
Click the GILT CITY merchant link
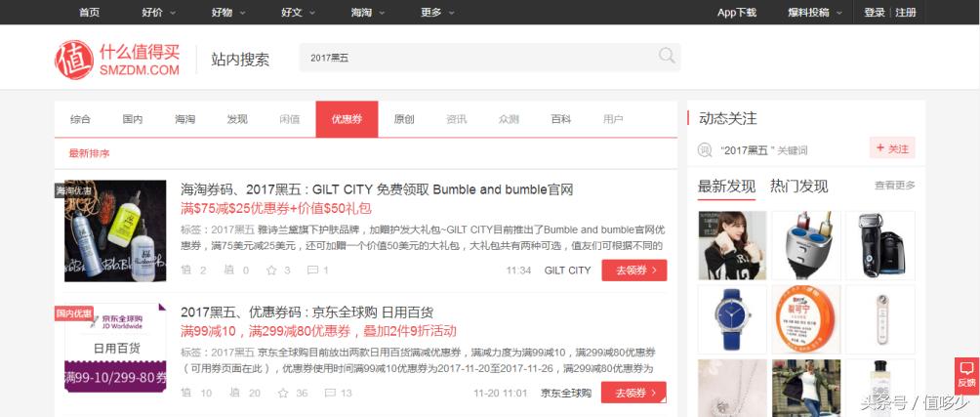[567, 271]
